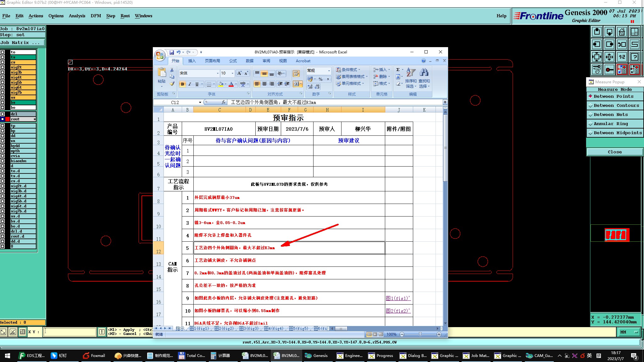Click the home view icon in Genesis toolbar
The height and width of the screenshot is (362, 644).
pyautogui.click(x=622, y=32)
